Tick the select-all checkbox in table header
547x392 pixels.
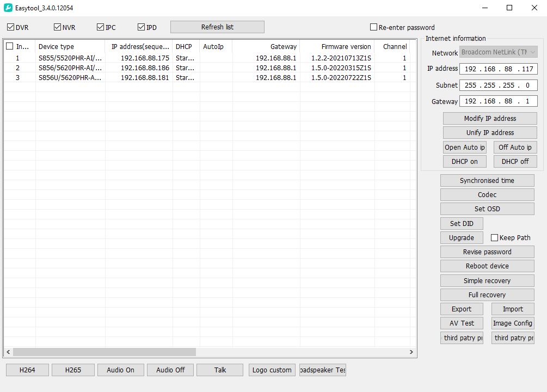(x=9, y=46)
